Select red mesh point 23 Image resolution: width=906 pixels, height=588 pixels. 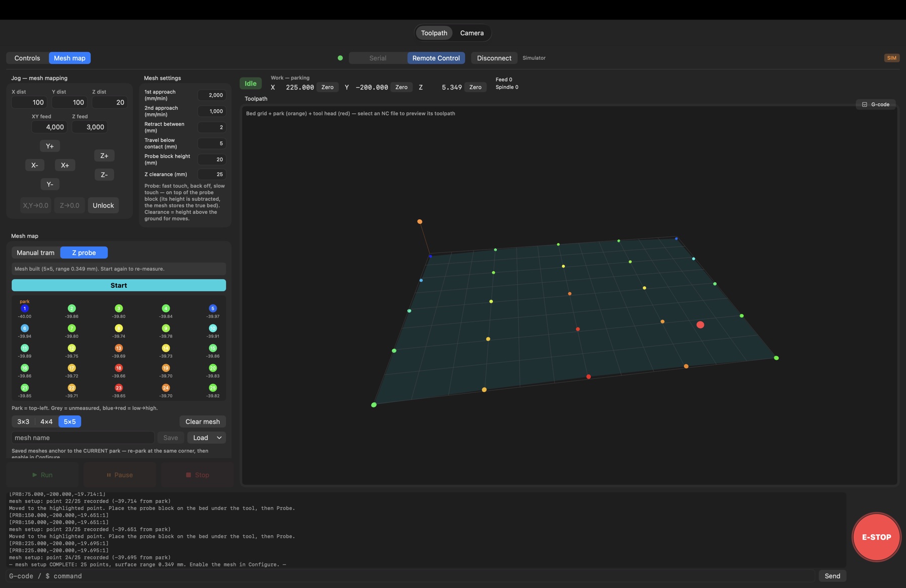[119, 388]
